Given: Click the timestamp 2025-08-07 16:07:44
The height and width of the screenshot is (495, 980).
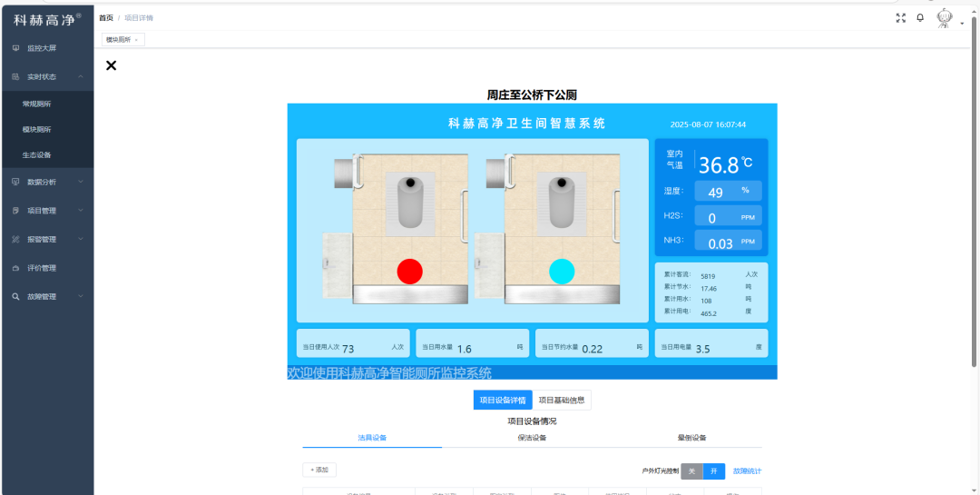Looking at the screenshot, I should [x=708, y=124].
